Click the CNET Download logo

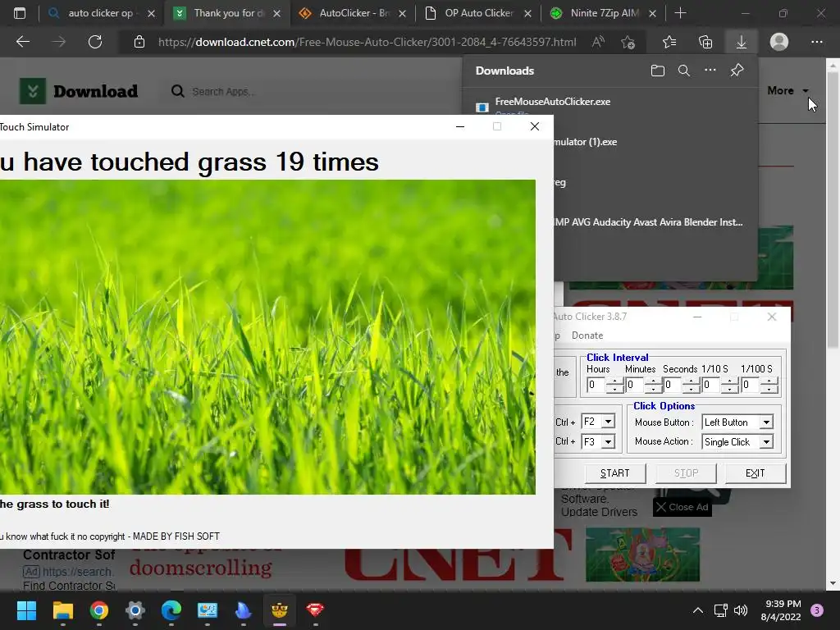[x=79, y=91]
